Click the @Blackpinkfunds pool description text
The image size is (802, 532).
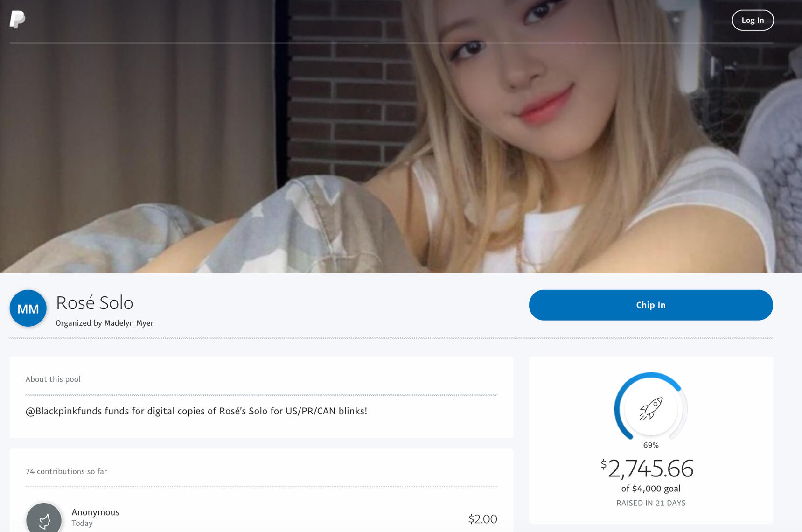point(196,411)
